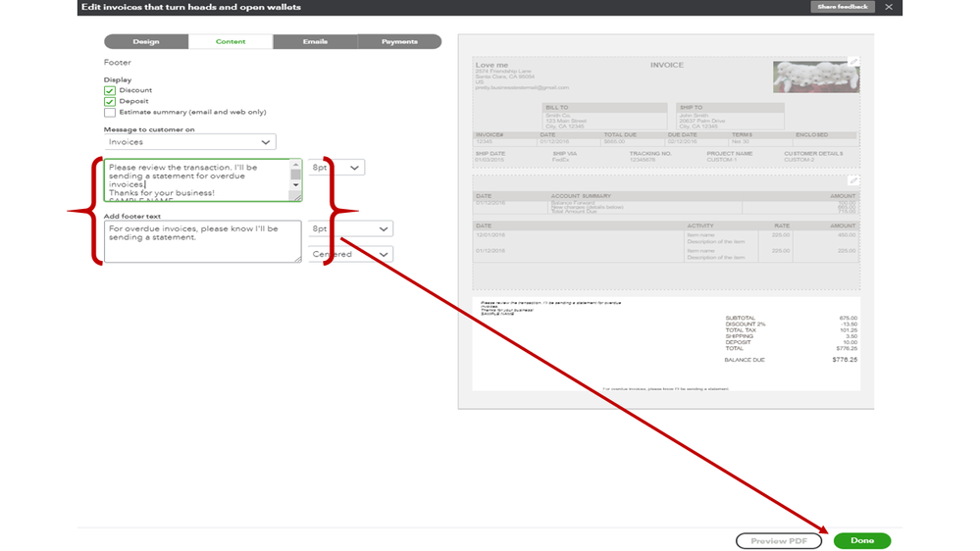Go to the Payments tab
Viewport: 980px width, 551px height.
point(399,41)
